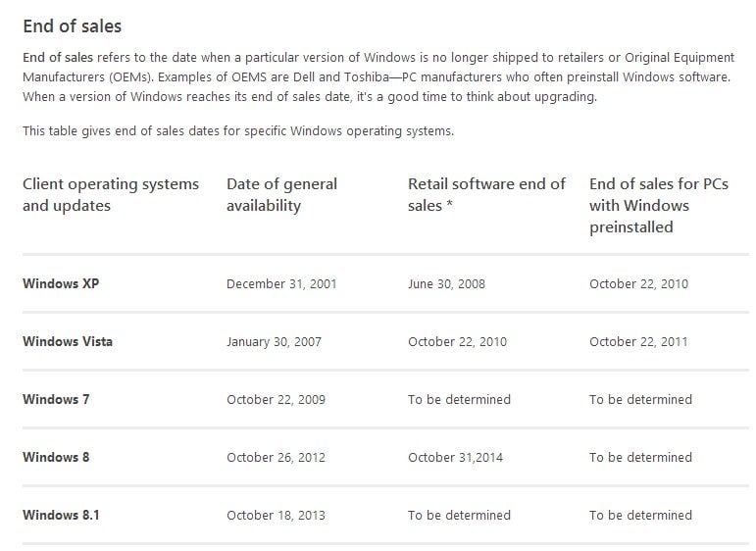
Task: Click the "End of sales" page heading
Action: (73, 26)
